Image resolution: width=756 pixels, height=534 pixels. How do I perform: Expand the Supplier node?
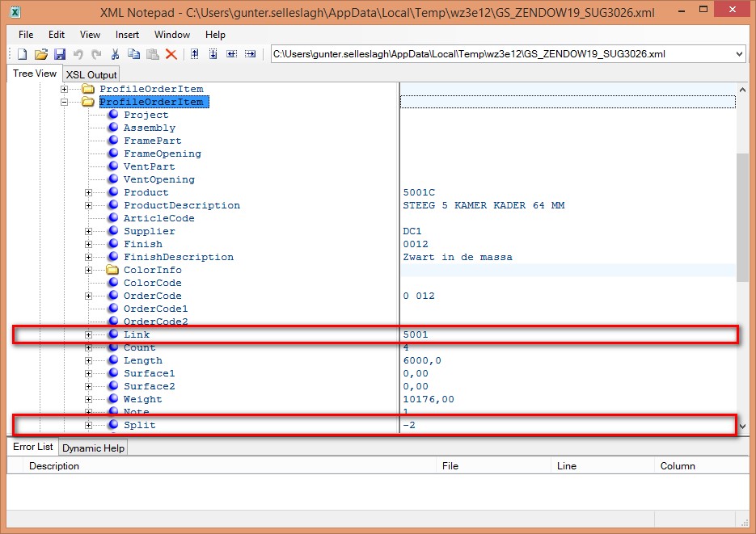coord(88,232)
